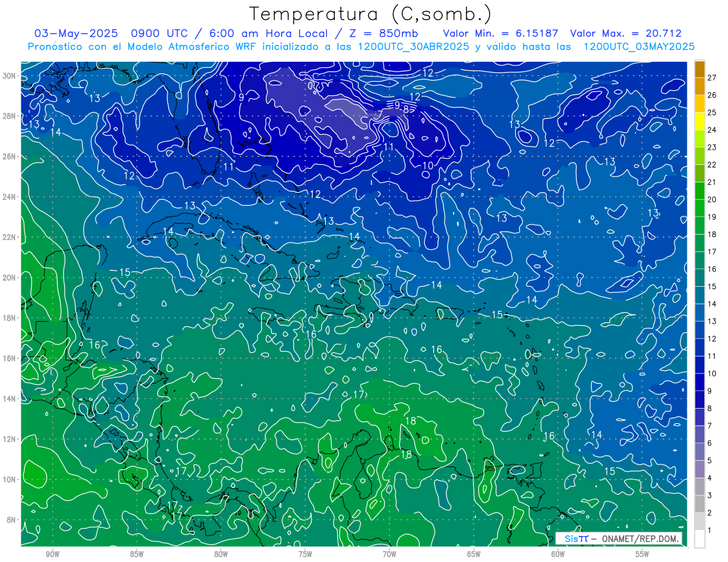This screenshot has width=728, height=562.
Task: Click the 65W longitude axis label
Action: [474, 554]
